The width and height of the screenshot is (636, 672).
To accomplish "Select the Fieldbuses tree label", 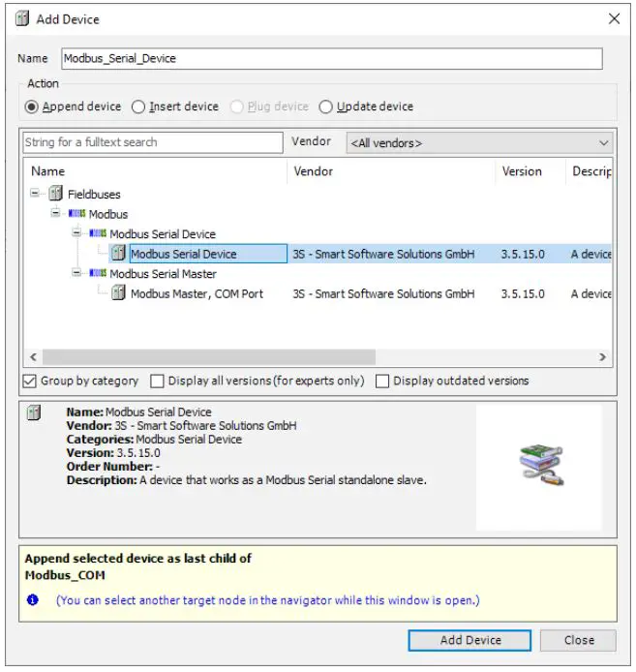I will pyautogui.click(x=94, y=195).
